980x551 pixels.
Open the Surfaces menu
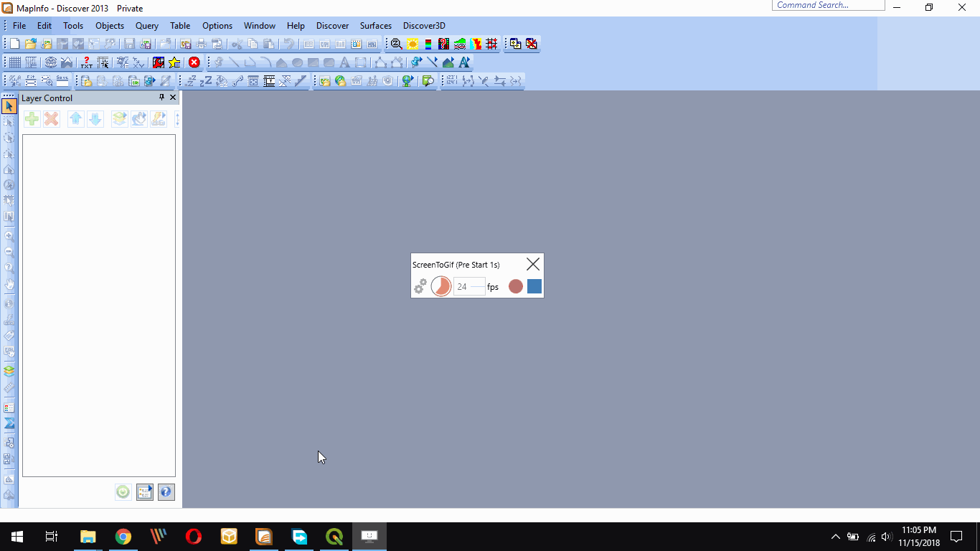[375, 25]
